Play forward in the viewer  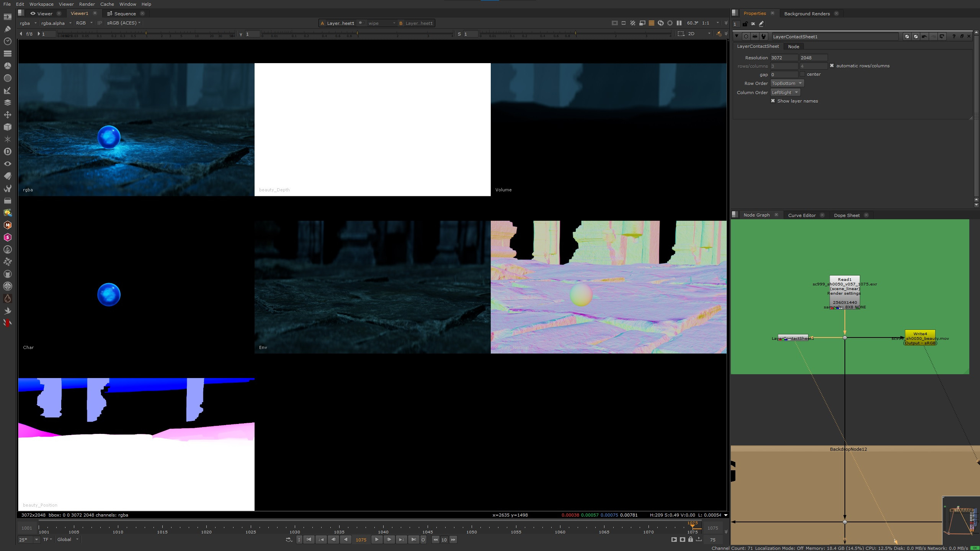tap(377, 540)
